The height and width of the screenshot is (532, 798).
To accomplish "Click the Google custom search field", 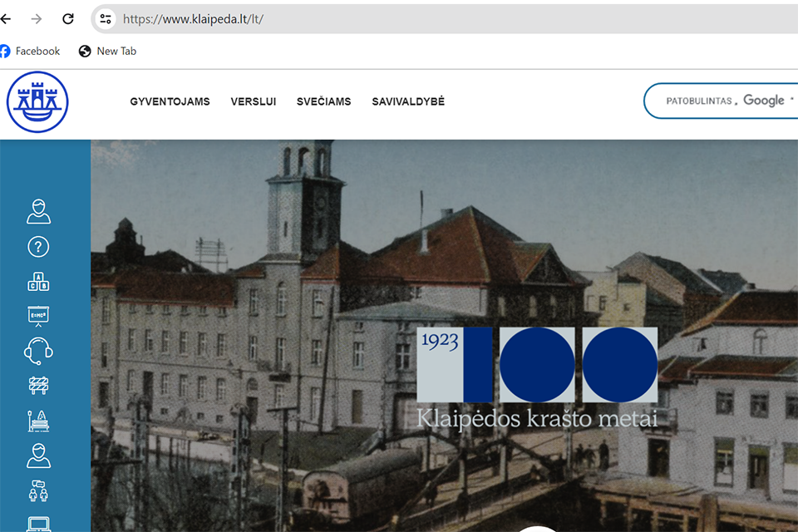I will 722,101.
